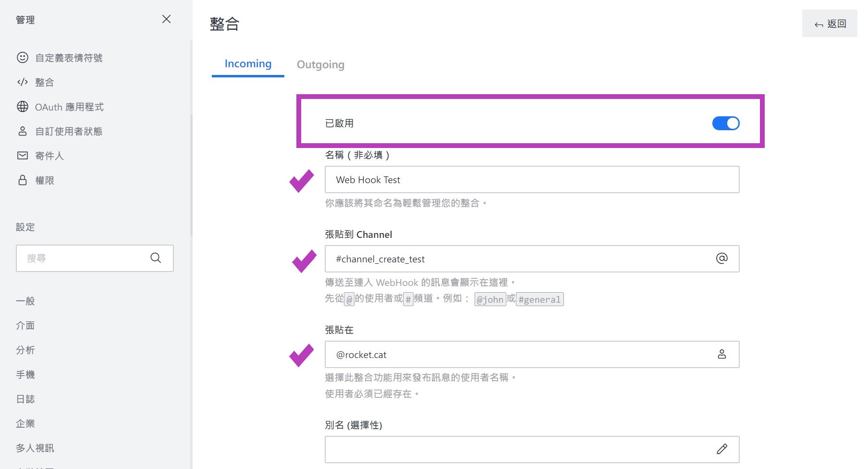Click the #general example code text
The width and height of the screenshot is (868, 469).
(539, 299)
